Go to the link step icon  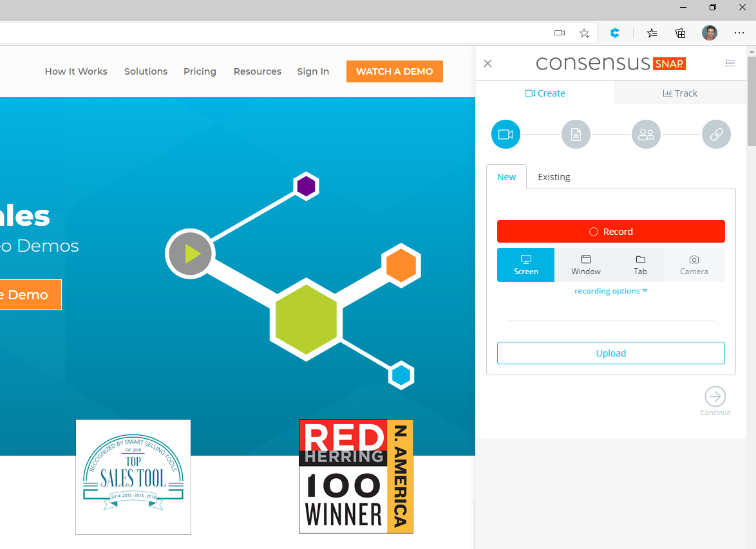716,134
